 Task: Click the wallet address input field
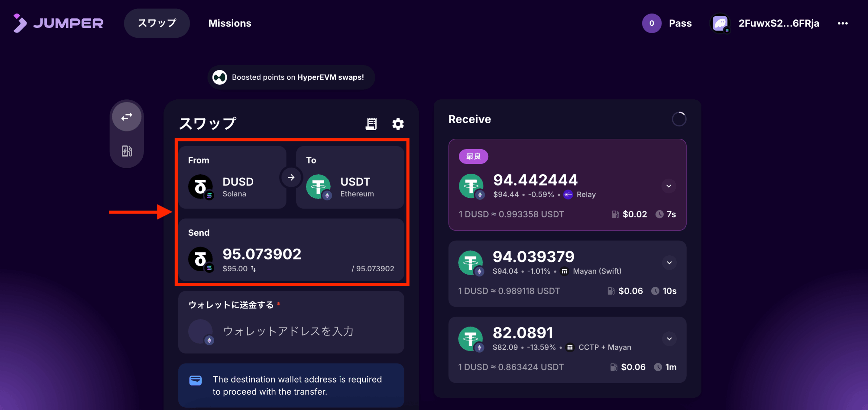pyautogui.click(x=291, y=331)
